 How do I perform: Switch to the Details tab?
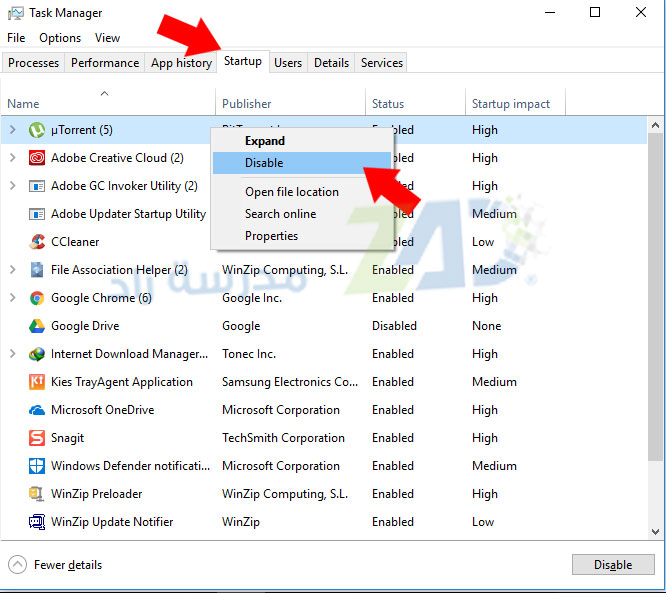pyautogui.click(x=331, y=63)
